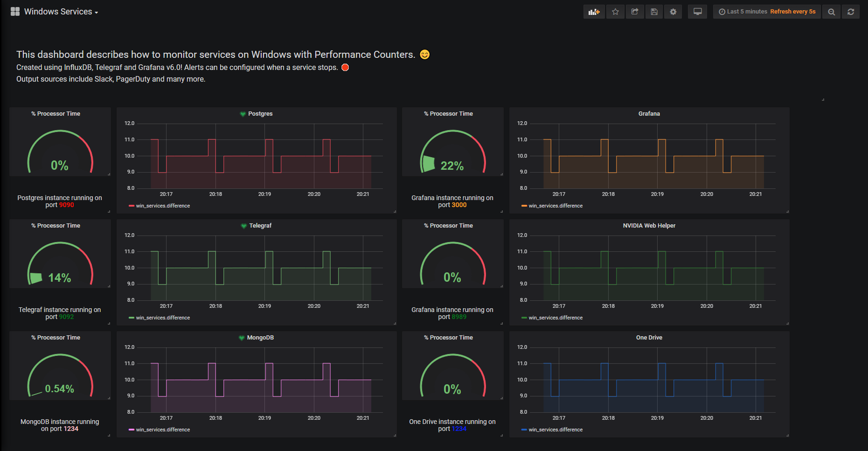Add a new panel using the chart-plus icon

click(594, 12)
